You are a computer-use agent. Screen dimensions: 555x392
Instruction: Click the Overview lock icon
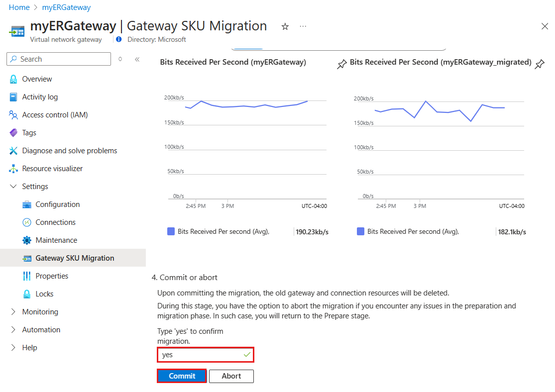point(13,79)
